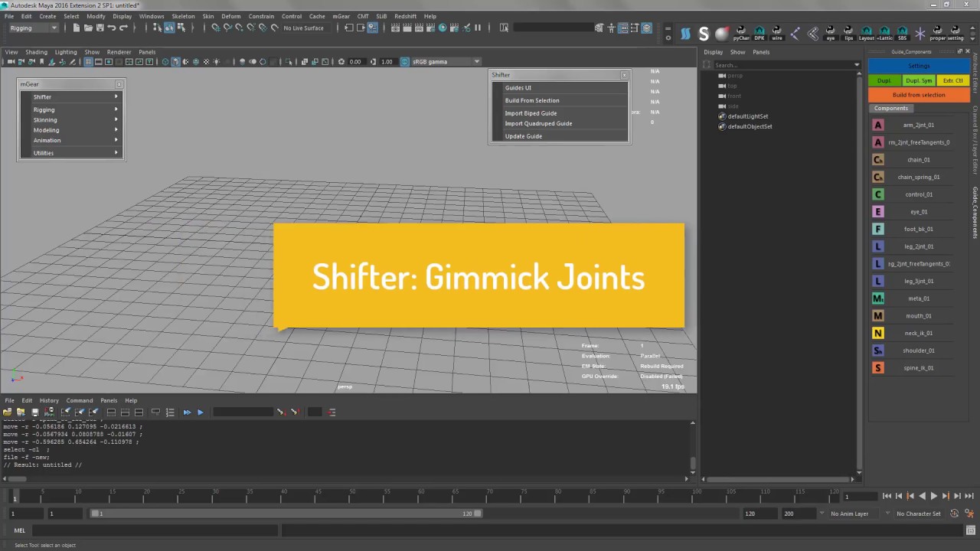
Task: Click the Save Scene floppy icon
Action: 100,28
